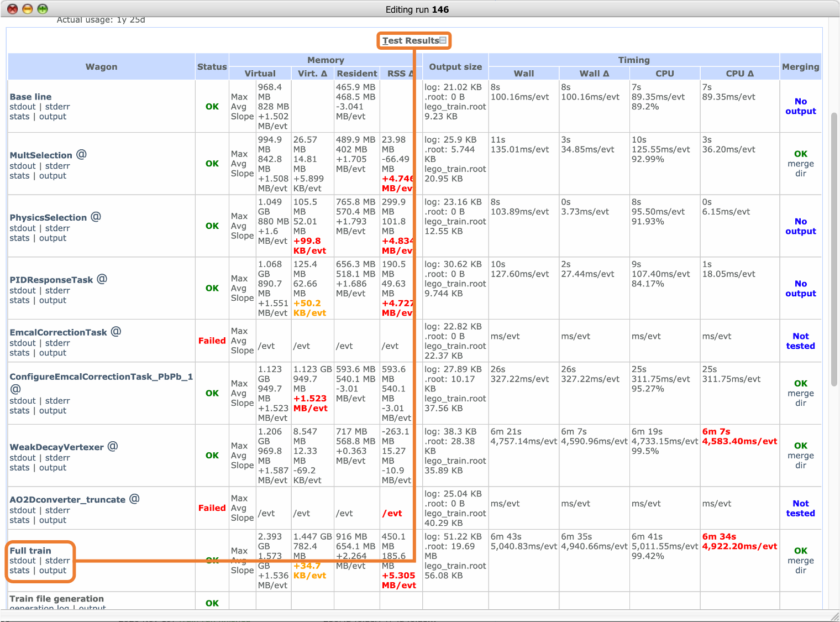Screen dimensions: 840x622
Task: Collapse the Test Results section icon
Action: coord(443,40)
